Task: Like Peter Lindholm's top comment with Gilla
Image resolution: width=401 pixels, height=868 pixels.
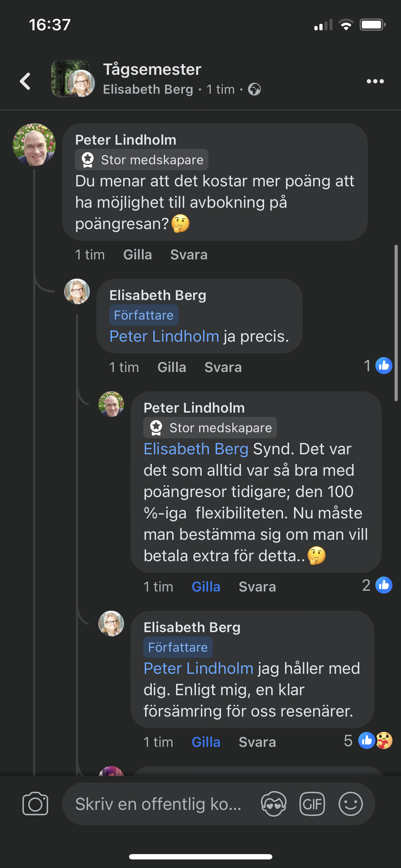Action: [138, 255]
